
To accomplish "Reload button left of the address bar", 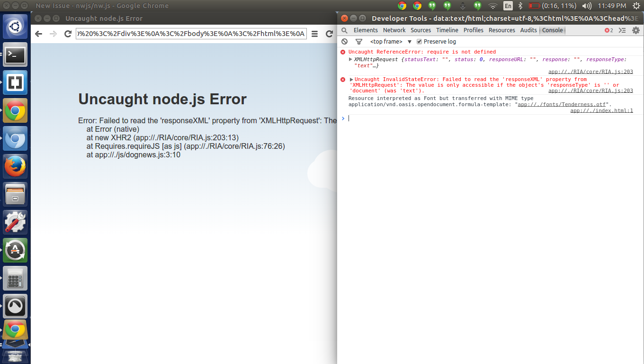I will (x=68, y=34).
